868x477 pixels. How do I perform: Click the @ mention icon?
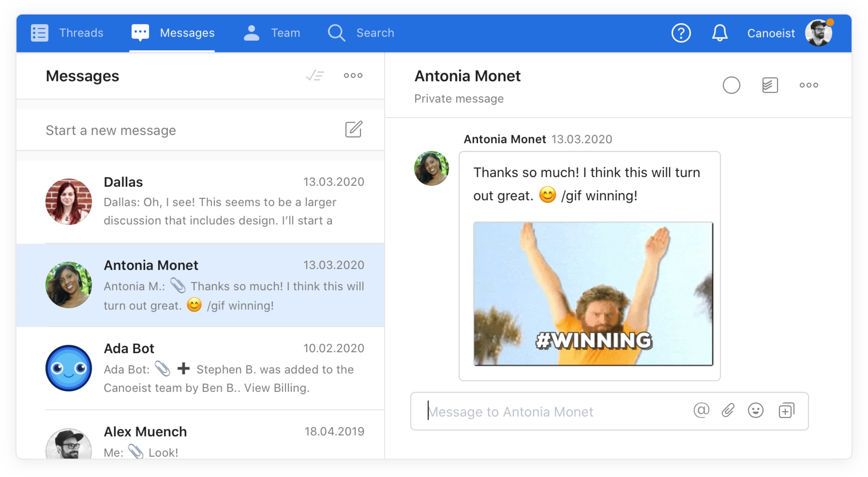coord(701,411)
